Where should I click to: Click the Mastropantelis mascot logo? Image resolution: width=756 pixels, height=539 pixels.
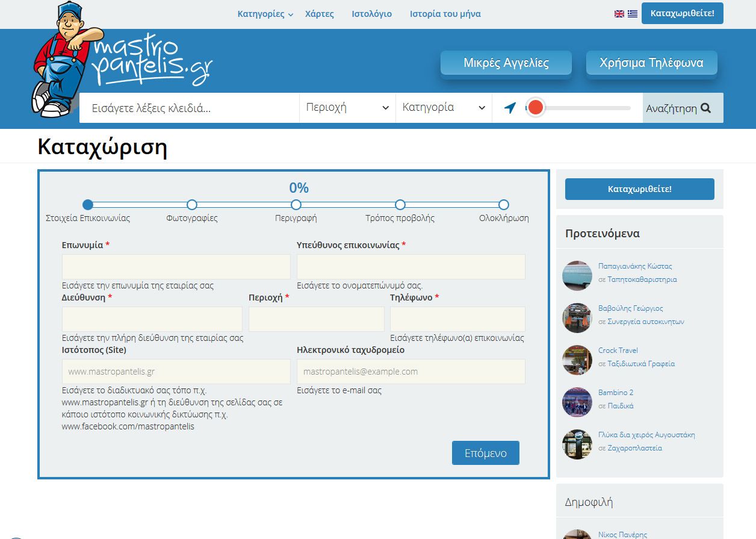[x=120, y=60]
